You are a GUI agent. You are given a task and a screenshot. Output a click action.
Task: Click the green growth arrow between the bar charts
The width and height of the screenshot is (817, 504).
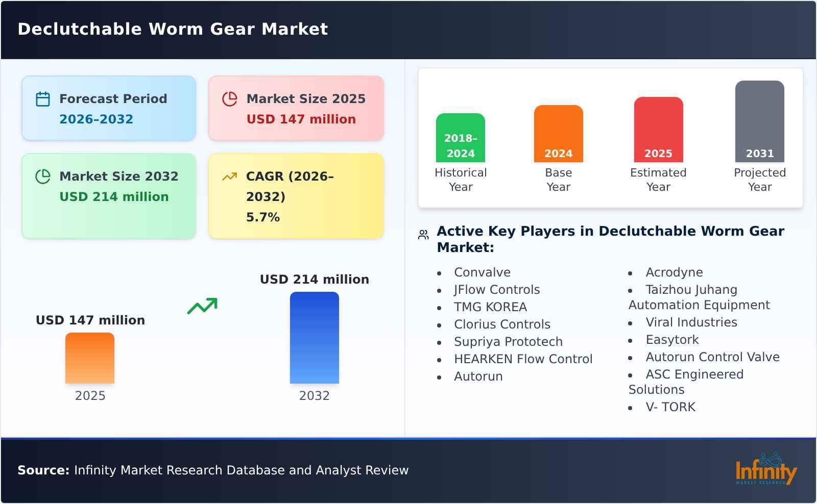tap(202, 305)
